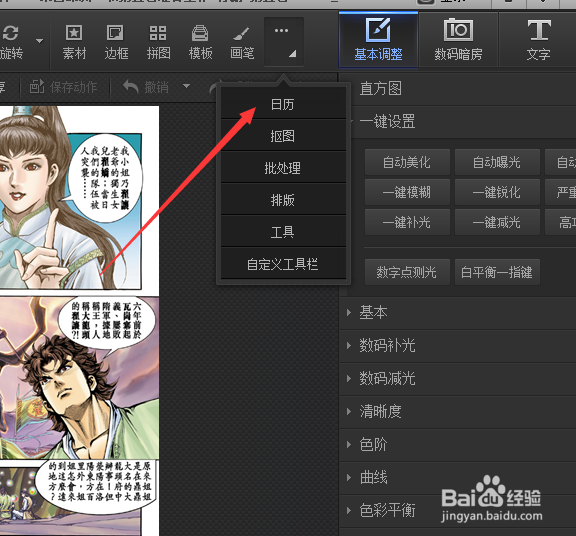Choose 抠图 from the popup menu
Screen dimensions: 576x536
point(283,136)
